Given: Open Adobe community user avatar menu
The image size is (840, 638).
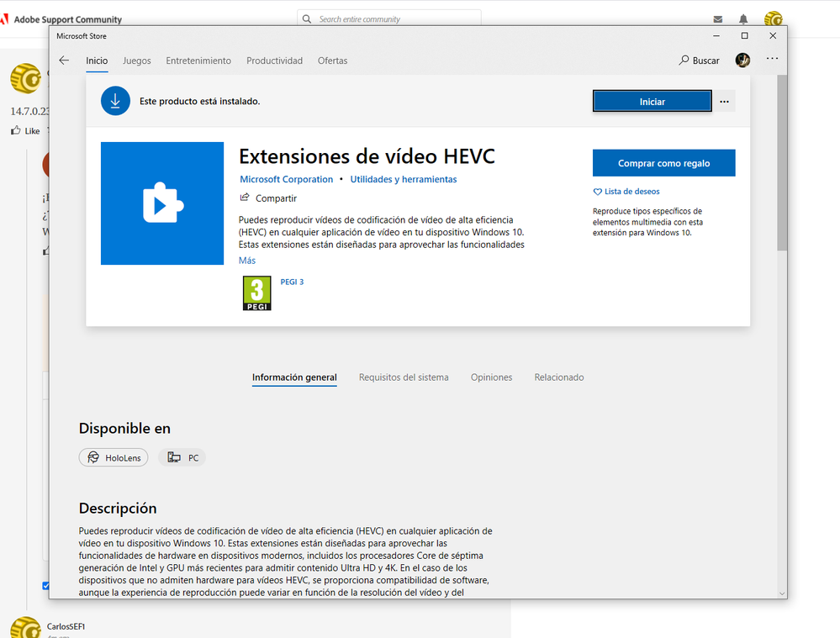Looking at the screenshot, I should click(x=773, y=18).
